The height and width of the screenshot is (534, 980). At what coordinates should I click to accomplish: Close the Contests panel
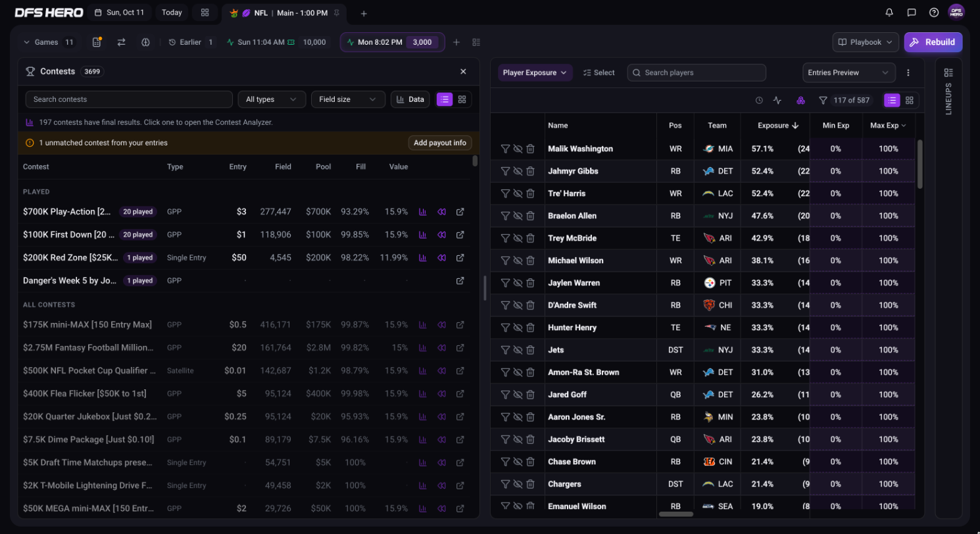coord(463,71)
